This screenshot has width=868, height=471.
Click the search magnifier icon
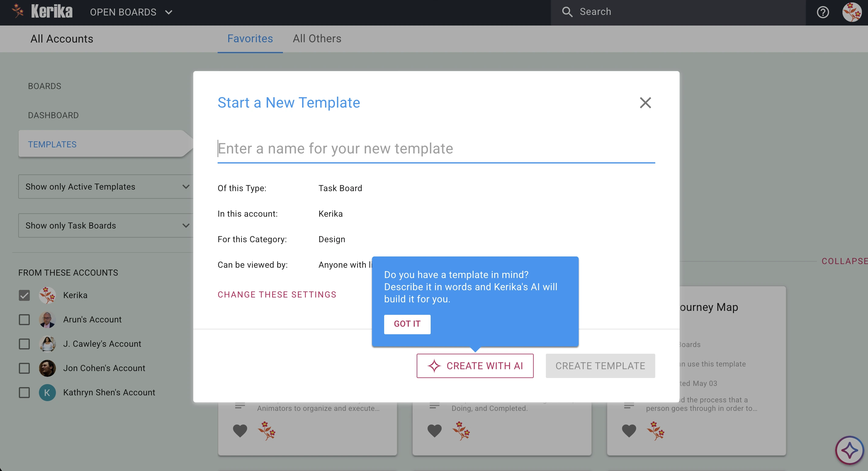click(x=567, y=12)
